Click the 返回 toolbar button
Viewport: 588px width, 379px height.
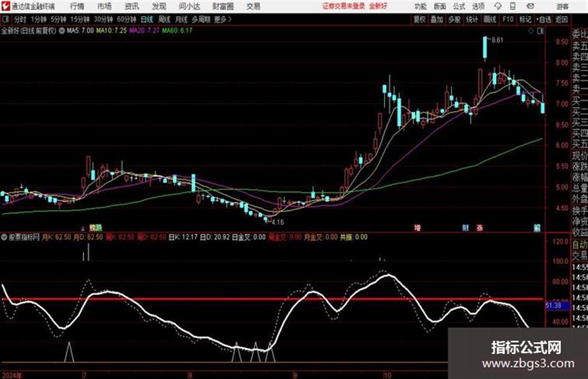pos(561,19)
